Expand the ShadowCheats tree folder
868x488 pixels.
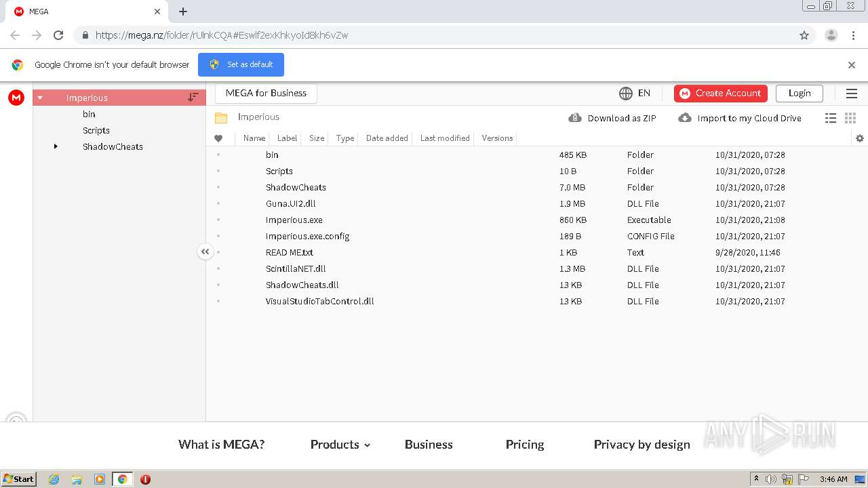point(56,146)
